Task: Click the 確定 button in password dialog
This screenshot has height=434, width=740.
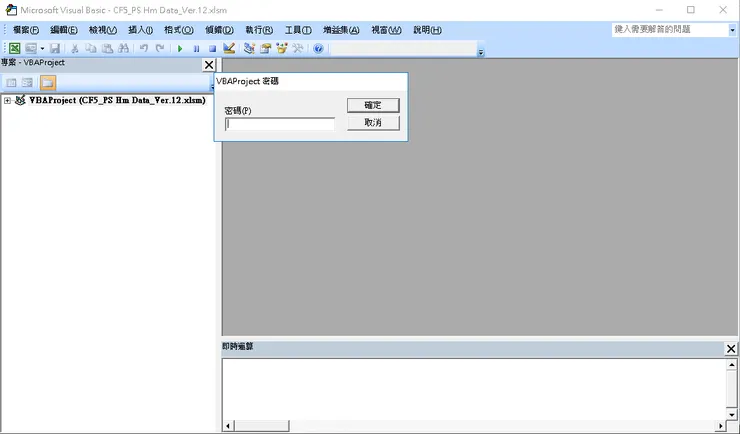Action: pos(373,105)
